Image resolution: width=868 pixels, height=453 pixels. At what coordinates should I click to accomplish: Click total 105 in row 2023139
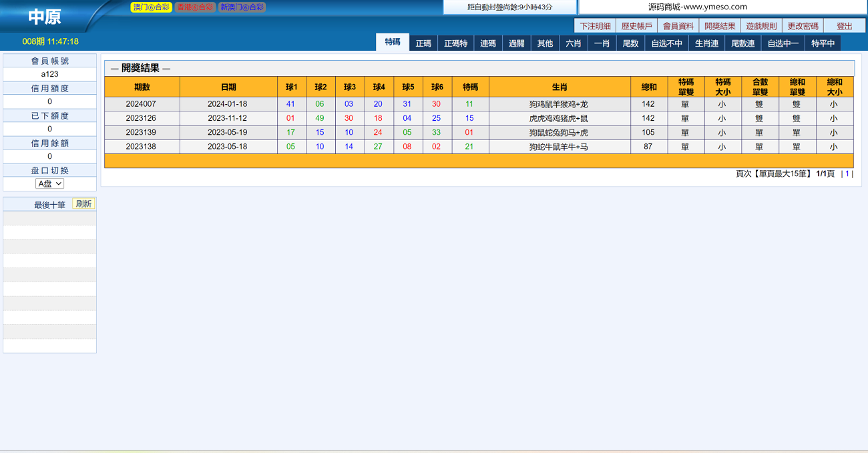648,132
